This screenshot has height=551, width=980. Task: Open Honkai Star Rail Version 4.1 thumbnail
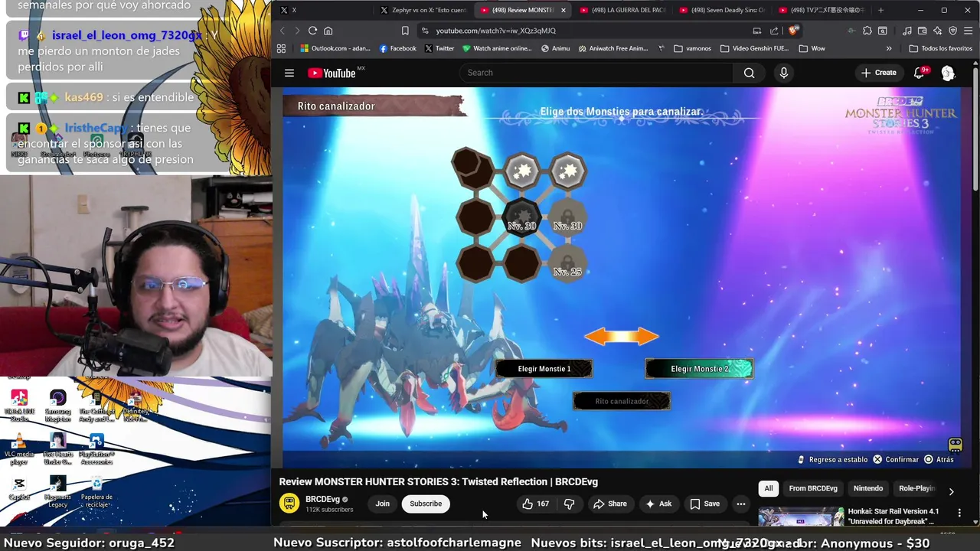tap(801, 517)
